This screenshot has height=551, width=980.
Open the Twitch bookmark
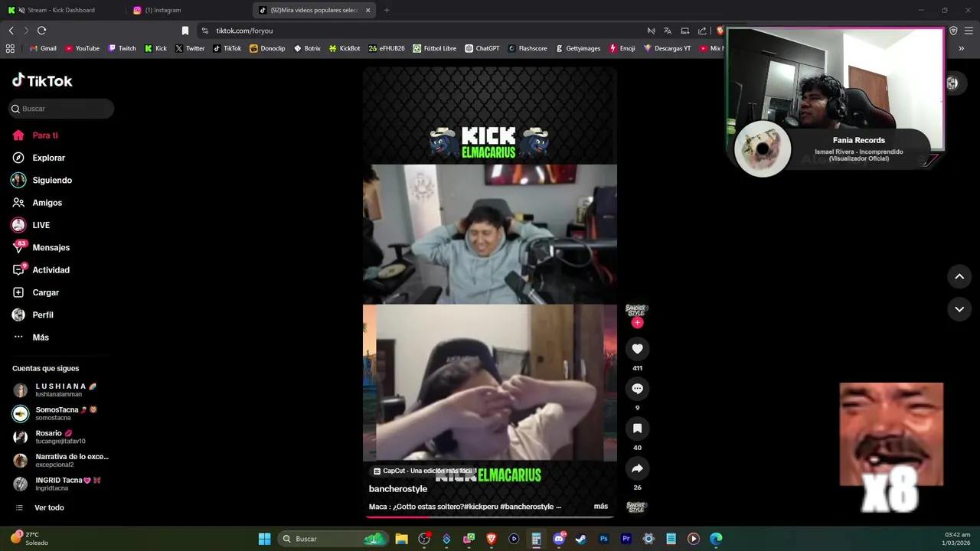pyautogui.click(x=122, y=48)
